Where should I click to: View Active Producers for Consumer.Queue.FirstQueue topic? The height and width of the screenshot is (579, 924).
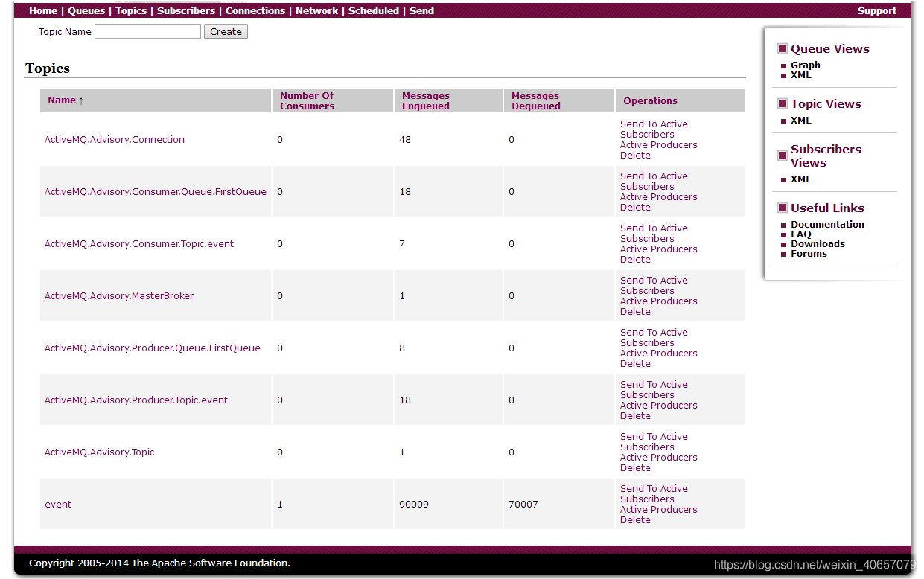pos(659,197)
